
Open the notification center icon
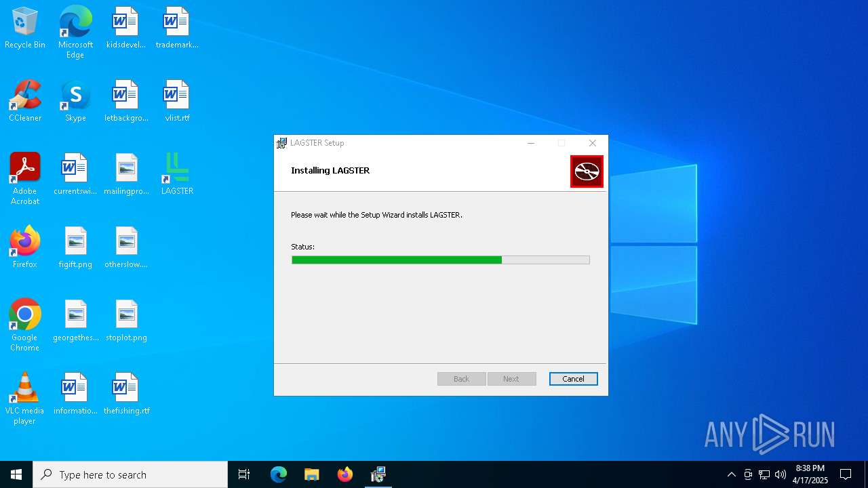846,474
